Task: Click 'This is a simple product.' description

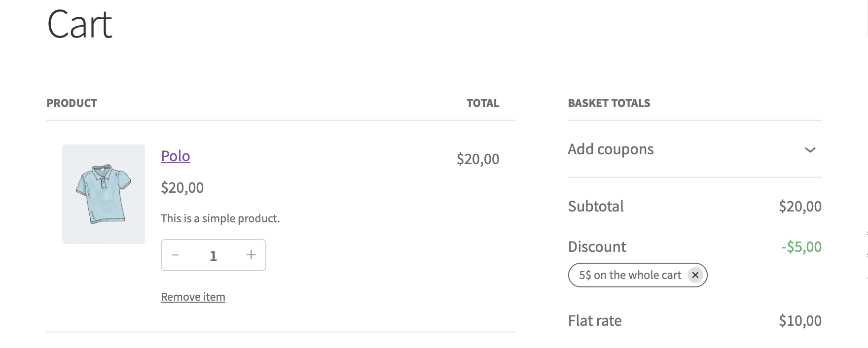Action: [x=220, y=219]
